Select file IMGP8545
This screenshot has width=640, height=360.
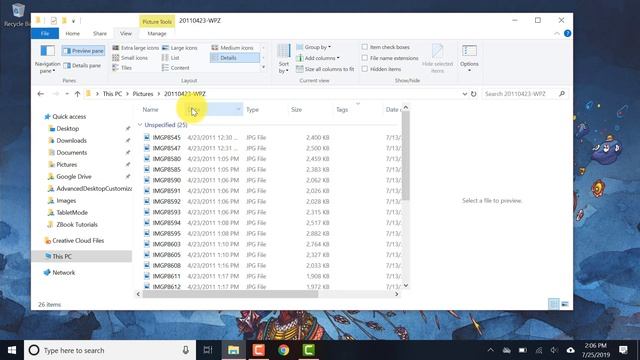167,138
